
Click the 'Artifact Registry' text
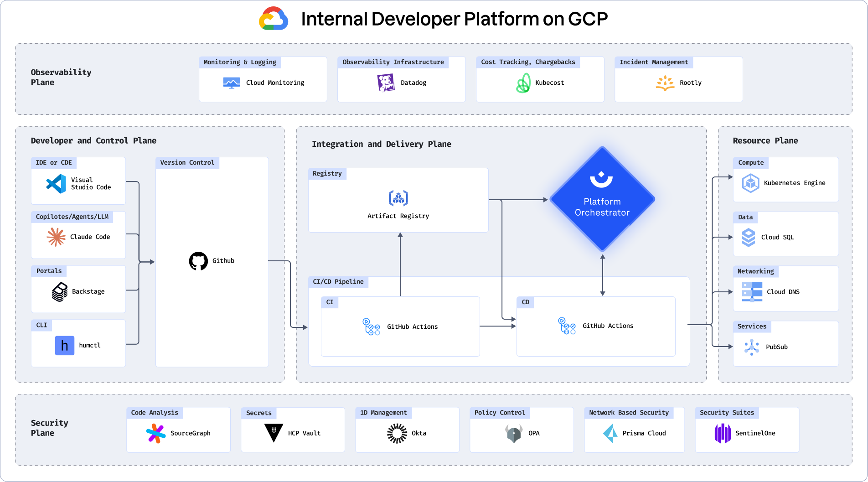click(398, 216)
